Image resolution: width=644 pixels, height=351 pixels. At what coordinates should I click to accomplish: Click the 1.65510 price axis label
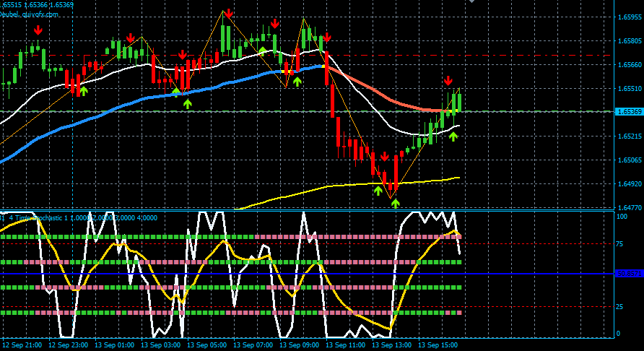630,89
